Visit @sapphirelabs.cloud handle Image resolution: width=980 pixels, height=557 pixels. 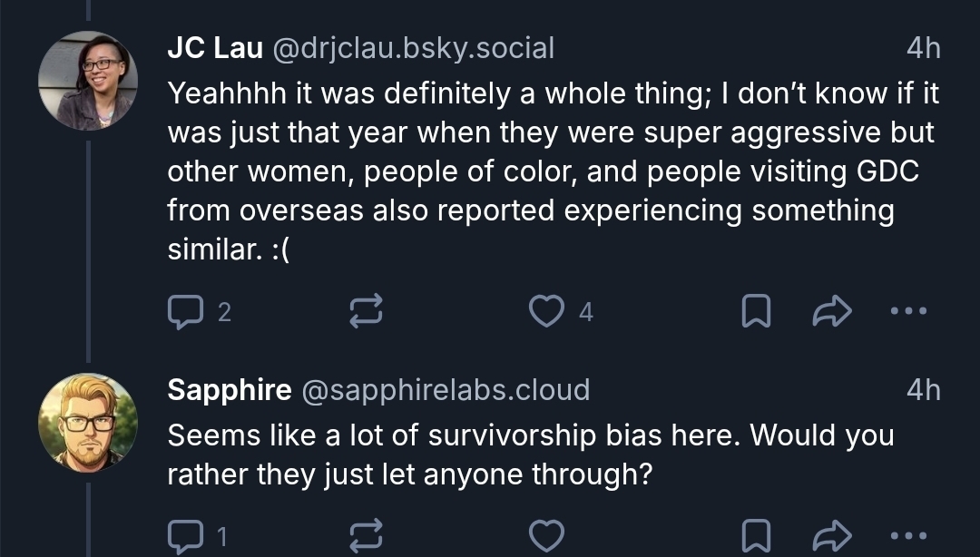click(x=445, y=390)
